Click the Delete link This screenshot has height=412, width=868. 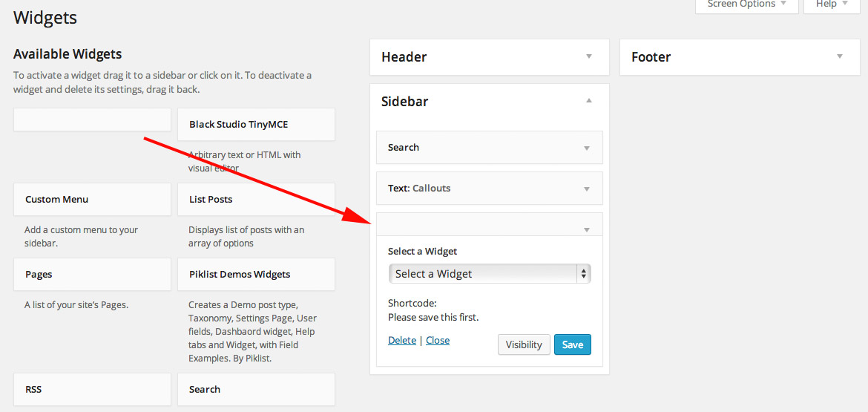402,340
